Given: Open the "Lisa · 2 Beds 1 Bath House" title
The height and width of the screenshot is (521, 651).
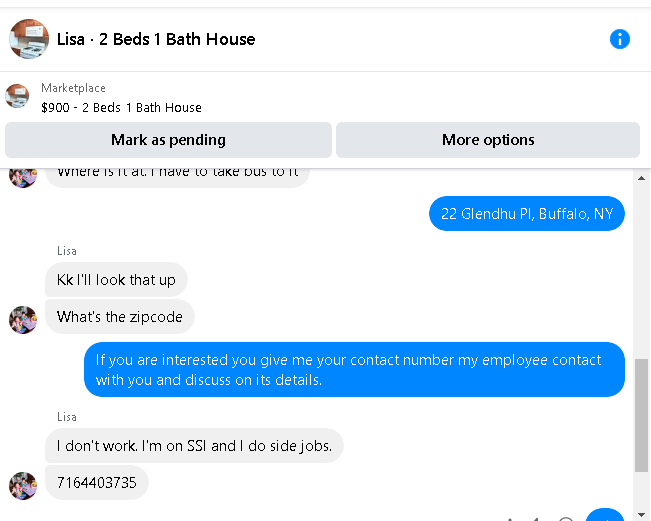Looking at the screenshot, I should point(156,39).
